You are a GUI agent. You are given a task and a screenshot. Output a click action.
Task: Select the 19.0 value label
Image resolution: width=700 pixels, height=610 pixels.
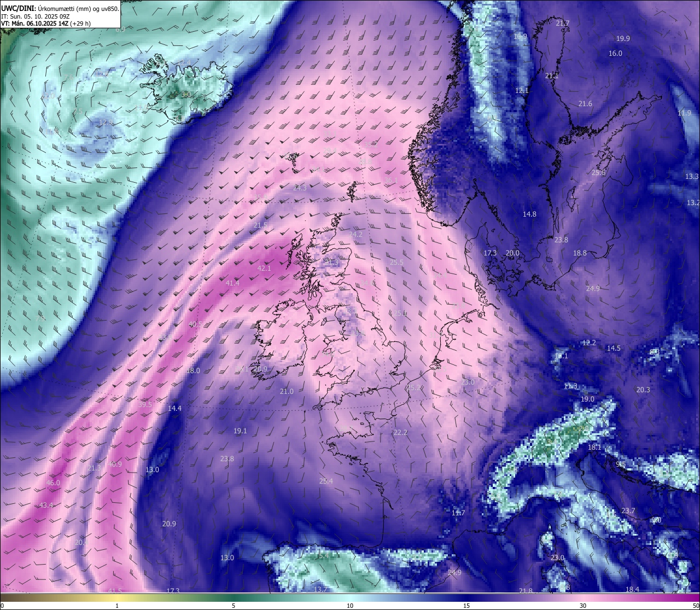587,399
